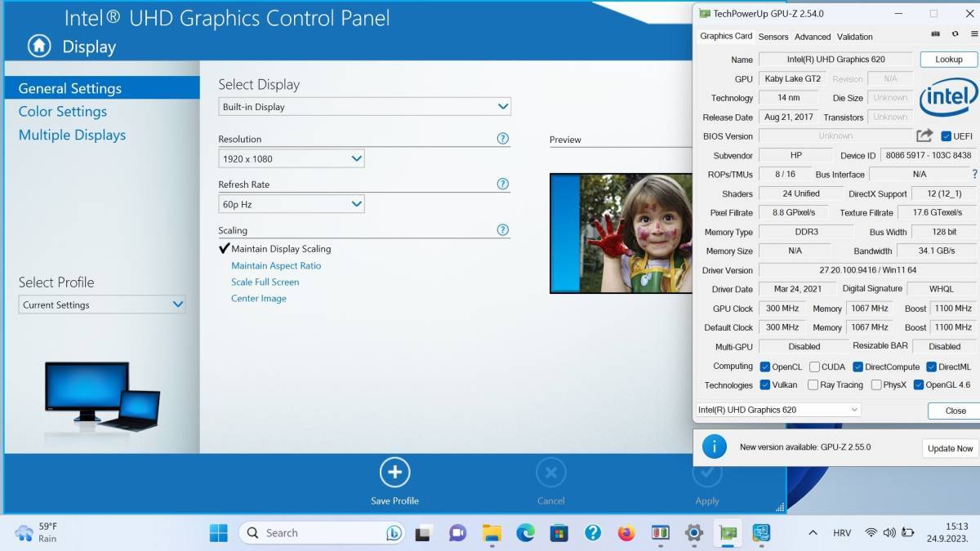
Task: Select Maintain Display Scaling option
Action: [x=275, y=249]
